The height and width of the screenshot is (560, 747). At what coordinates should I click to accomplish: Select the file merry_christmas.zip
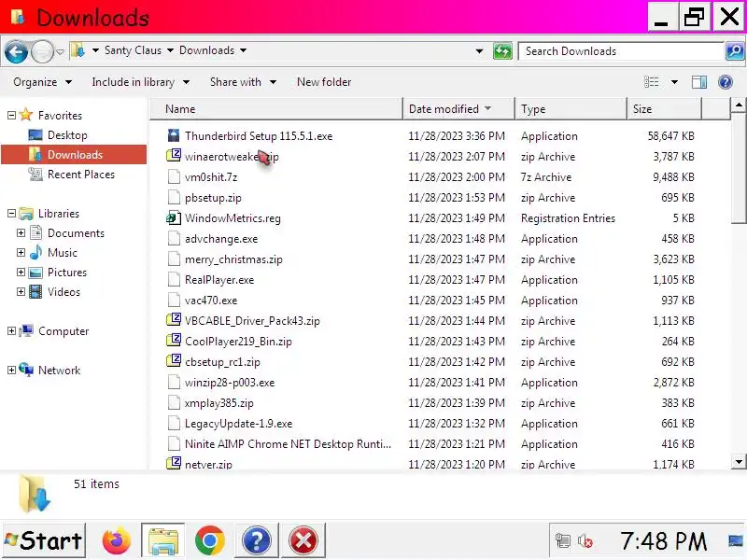point(233,259)
